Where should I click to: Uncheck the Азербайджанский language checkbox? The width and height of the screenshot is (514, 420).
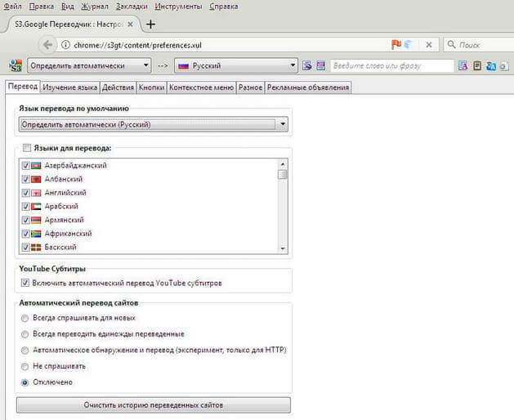click(x=25, y=166)
